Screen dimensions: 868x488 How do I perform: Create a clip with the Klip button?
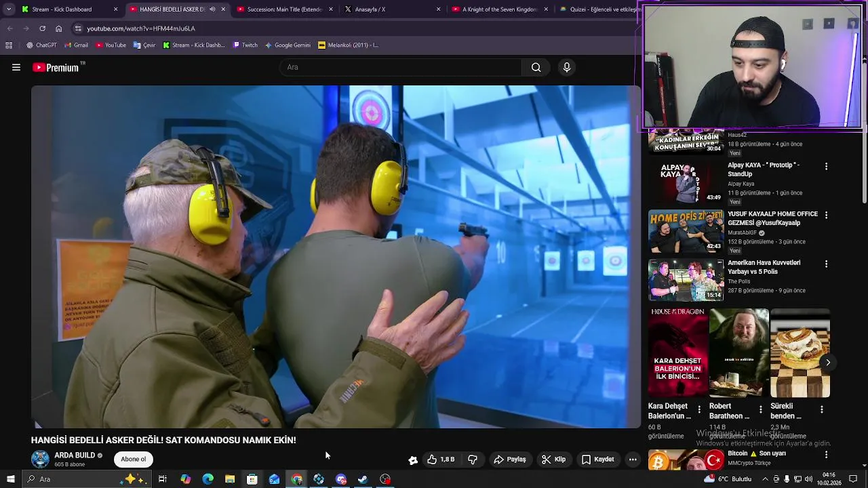(553, 460)
